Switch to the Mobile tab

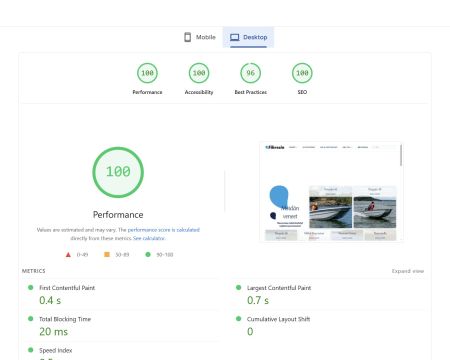pyautogui.click(x=200, y=37)
